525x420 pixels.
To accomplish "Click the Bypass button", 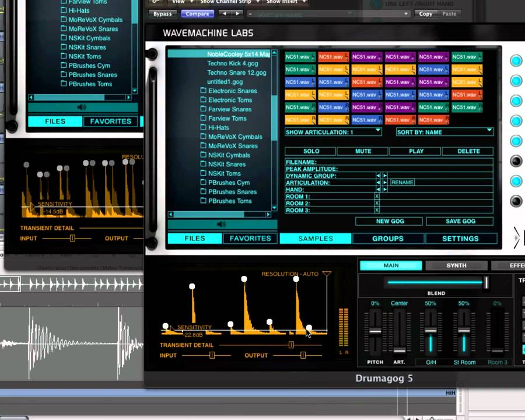I will pyautogui.click(x=162, y=14).
